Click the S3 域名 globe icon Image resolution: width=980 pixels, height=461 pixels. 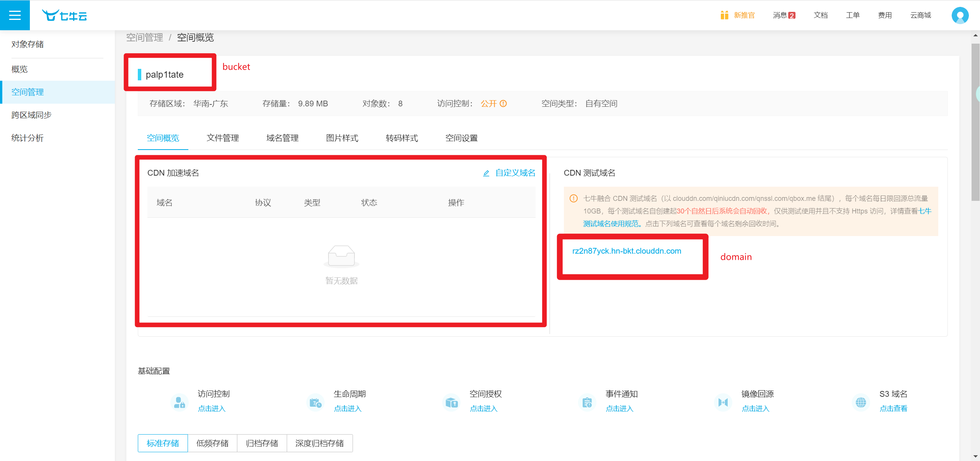point(861,402)
